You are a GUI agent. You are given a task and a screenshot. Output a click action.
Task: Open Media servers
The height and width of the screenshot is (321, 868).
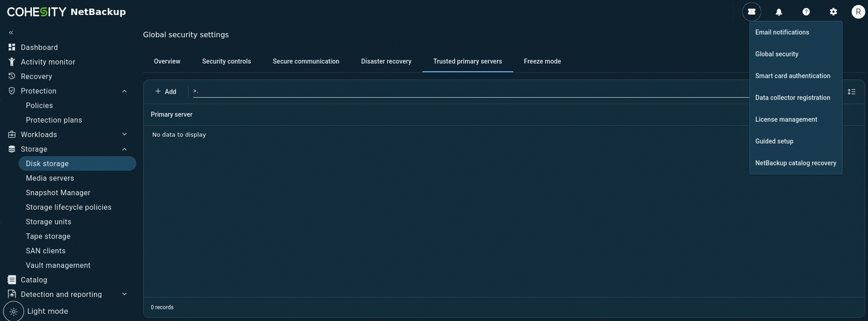[x=50, y=178]
